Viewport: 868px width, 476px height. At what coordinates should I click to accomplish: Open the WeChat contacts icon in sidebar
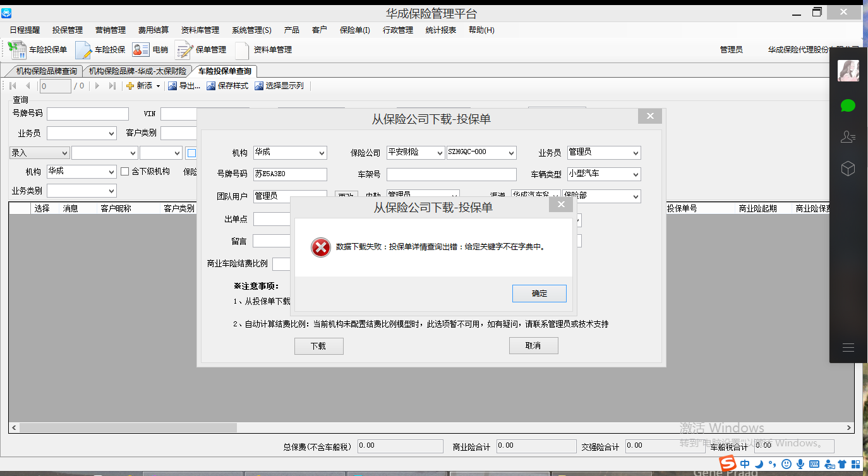(x=848, y=137)
